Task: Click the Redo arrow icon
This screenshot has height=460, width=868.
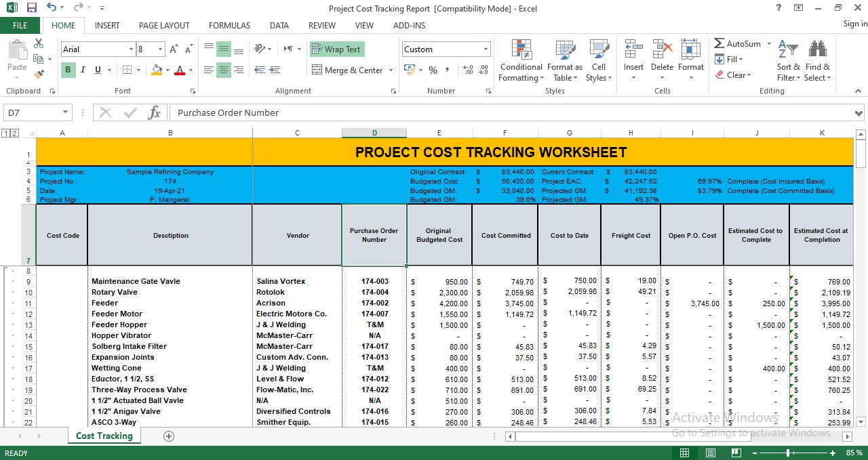Action: coord(79,8)
